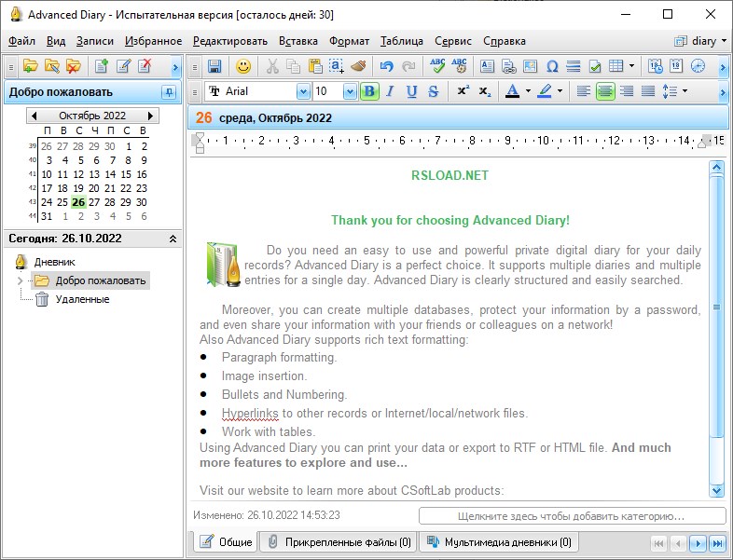This screenshot has width=733, height=560.
Task: Click the insert text frame icon
Action: click(x=487, y=66)
